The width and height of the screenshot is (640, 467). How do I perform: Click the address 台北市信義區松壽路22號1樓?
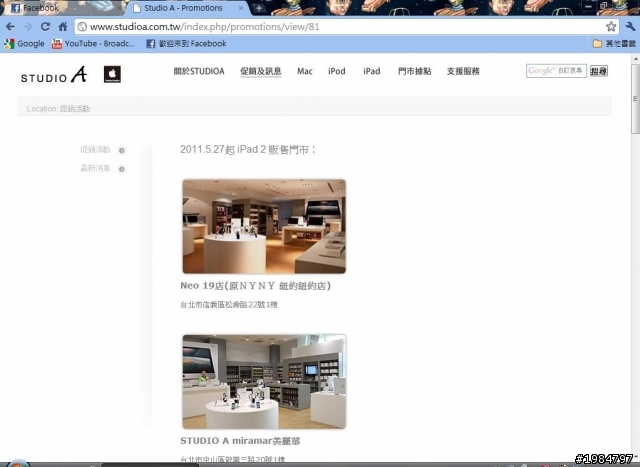click(x=229, y=305)
